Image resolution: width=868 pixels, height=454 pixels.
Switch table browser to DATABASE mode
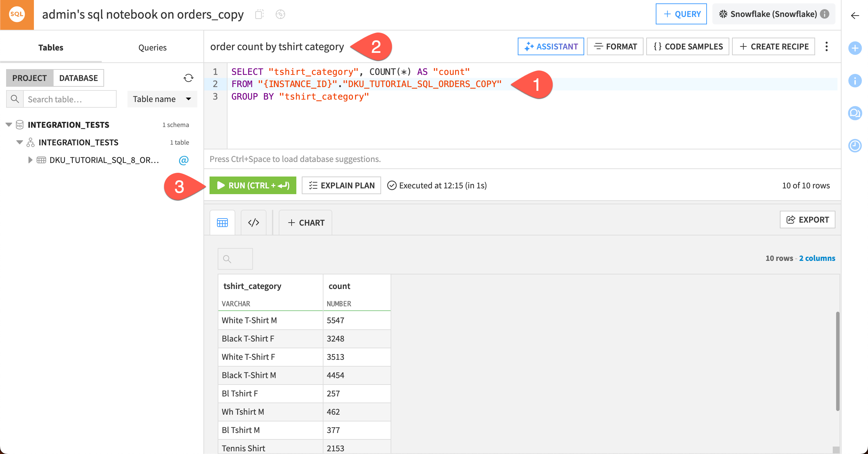(78, 78)
